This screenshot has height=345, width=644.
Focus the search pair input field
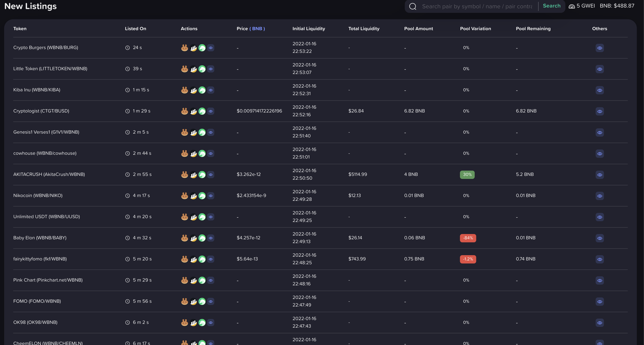point(477,6)
